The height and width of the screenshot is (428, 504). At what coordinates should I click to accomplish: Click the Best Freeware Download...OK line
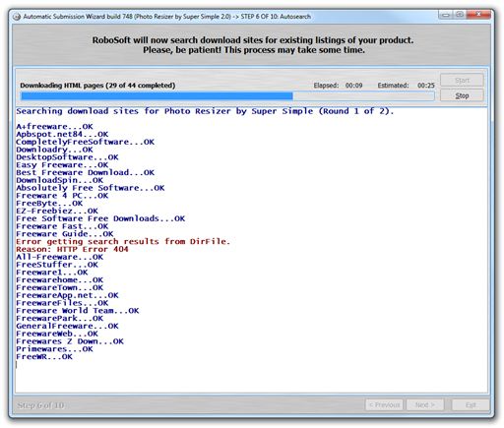click(85, 172)
